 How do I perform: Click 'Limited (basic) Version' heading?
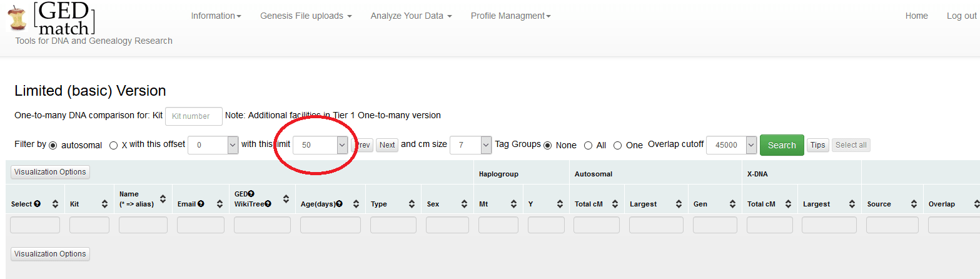pyautogui.click(x=90, y=91)
